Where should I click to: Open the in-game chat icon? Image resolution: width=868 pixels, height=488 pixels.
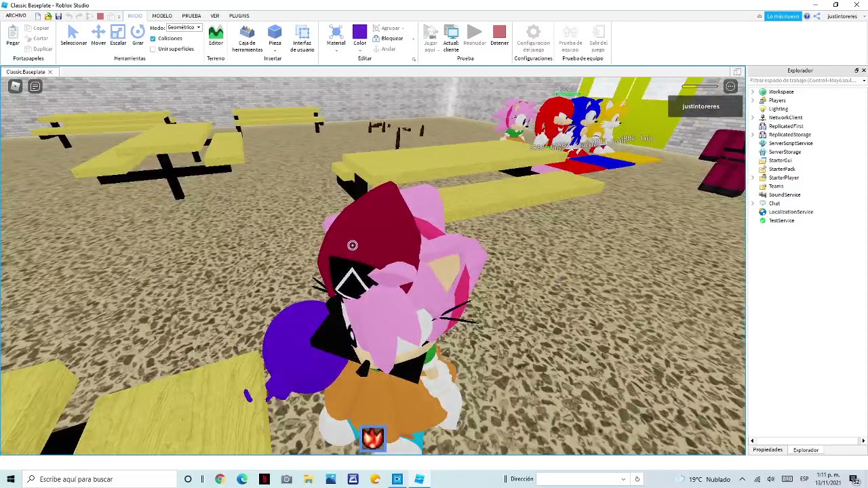[x=35, y=86]
